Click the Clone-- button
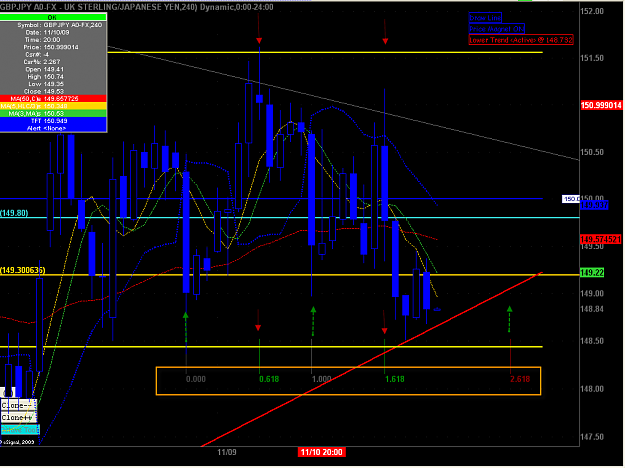The width and height of the screenshot is (625, 468). point(18,405)
